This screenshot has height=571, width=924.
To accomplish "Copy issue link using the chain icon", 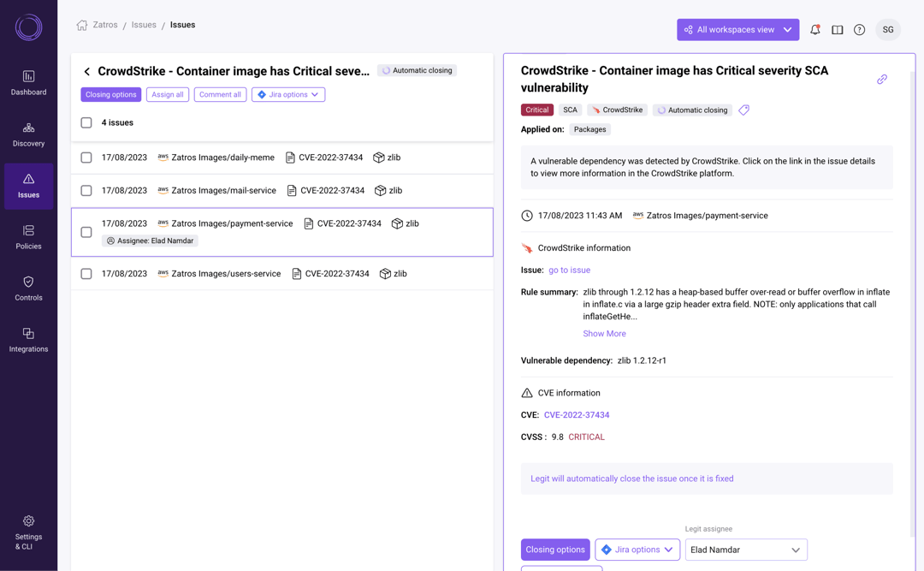I will point(882,78).
